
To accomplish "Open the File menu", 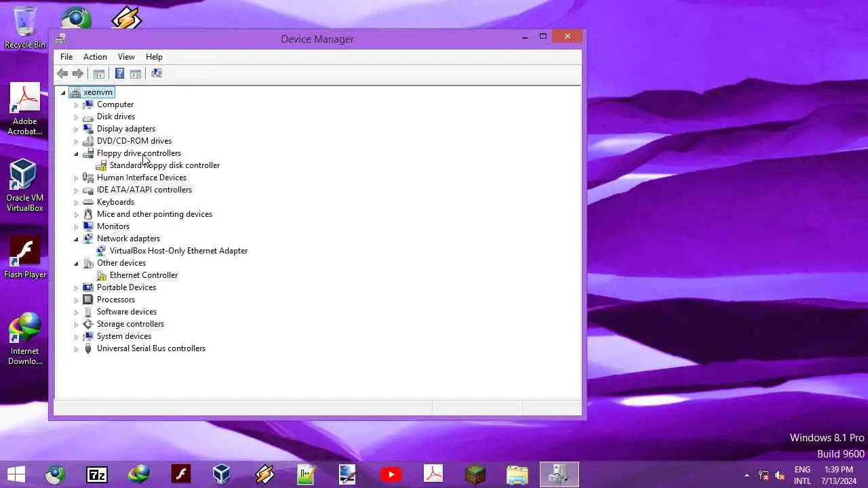I will tap(66, 57).
